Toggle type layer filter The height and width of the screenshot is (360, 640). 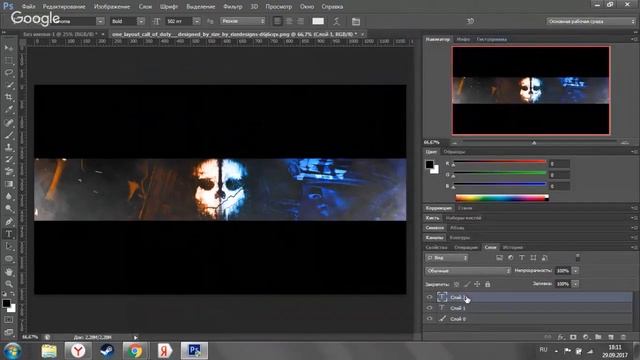pyautogui.click(x=522, y=258)
